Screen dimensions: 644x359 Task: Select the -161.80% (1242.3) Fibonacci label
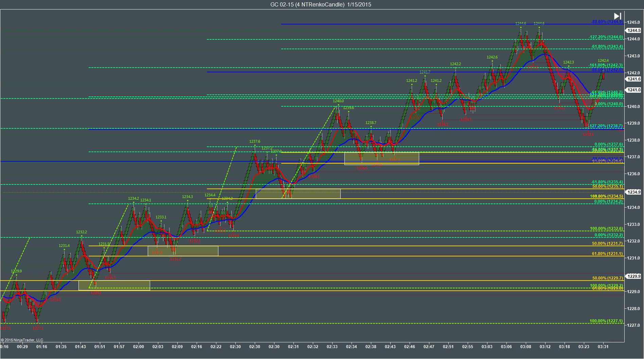pos(606,65)
